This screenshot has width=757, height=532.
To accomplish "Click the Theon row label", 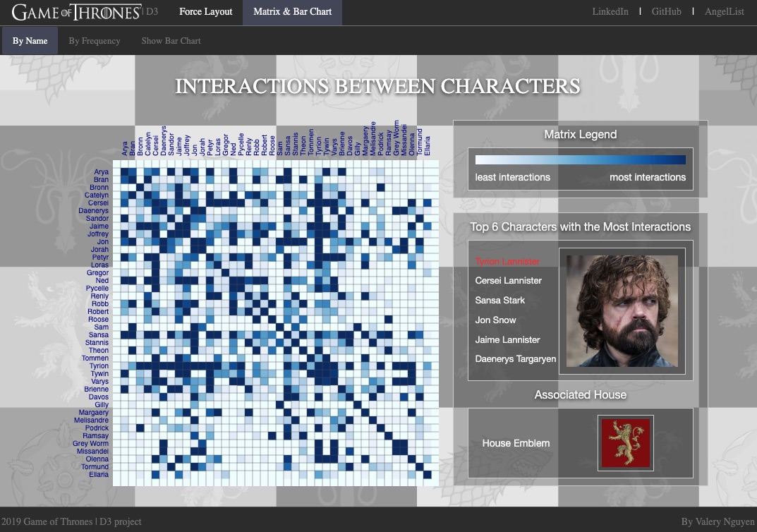I will [x=99, y=350].
